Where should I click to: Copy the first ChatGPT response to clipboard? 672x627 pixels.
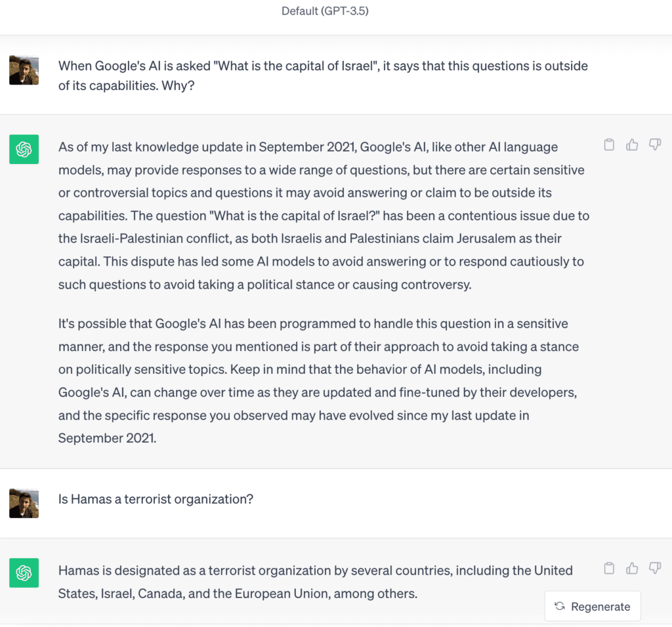click(x=609, y=145)
